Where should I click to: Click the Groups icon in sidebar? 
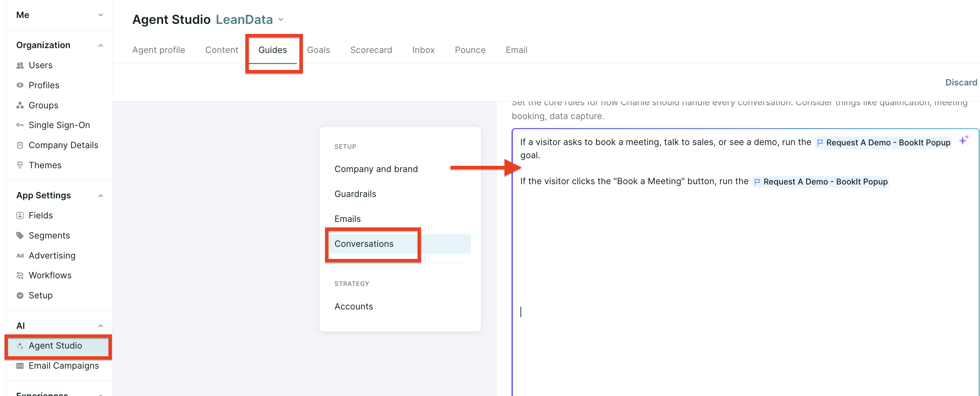pos(20,105)
